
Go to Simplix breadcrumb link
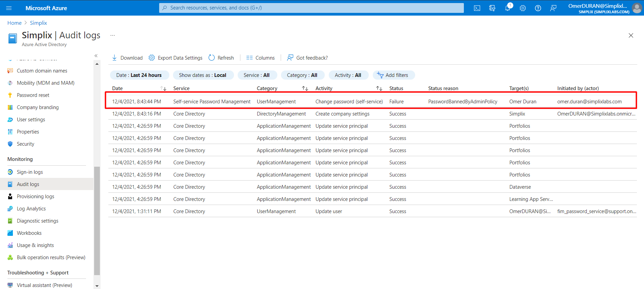click(38, 23)
